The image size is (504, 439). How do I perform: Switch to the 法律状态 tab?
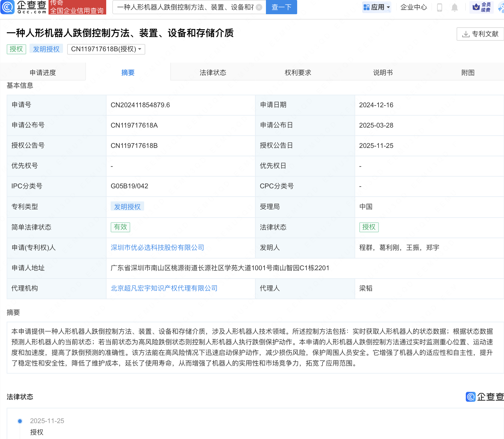pos(213,73)
